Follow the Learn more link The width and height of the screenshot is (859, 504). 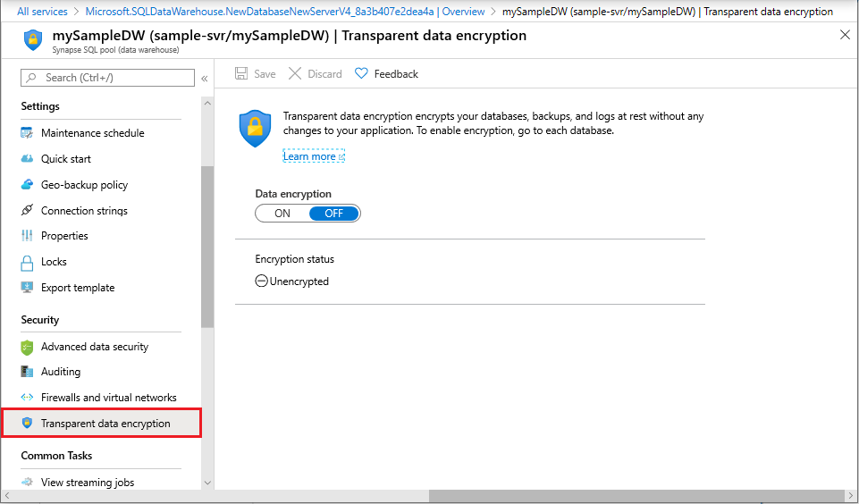tap(309, 156)
